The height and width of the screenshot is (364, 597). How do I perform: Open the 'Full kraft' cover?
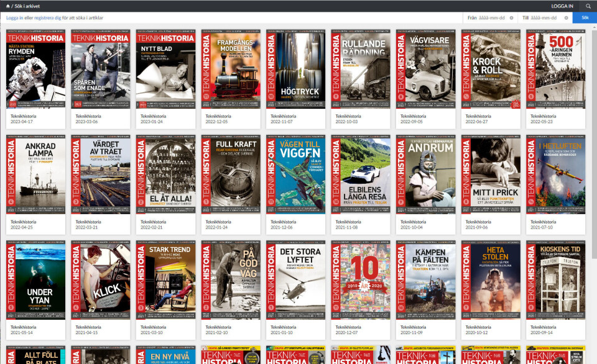pyautogui.click(x=231, y=174)
